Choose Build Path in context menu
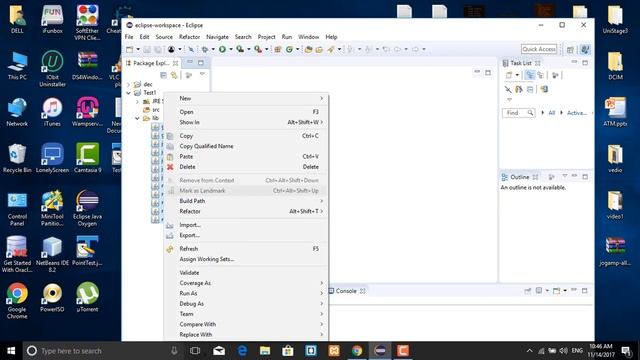The height and width of the screenshot is (360, 640). pyautogui.click(x=246, y=201)
